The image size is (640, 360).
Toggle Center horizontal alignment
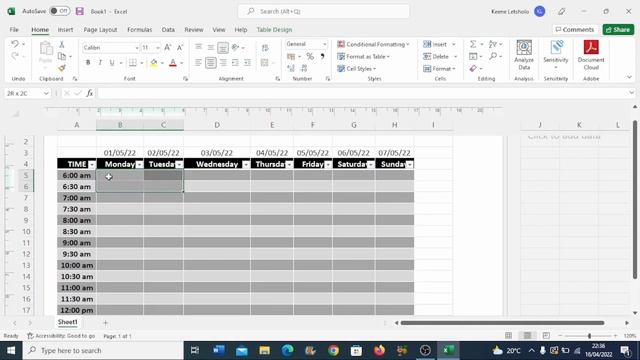point(211,62)
